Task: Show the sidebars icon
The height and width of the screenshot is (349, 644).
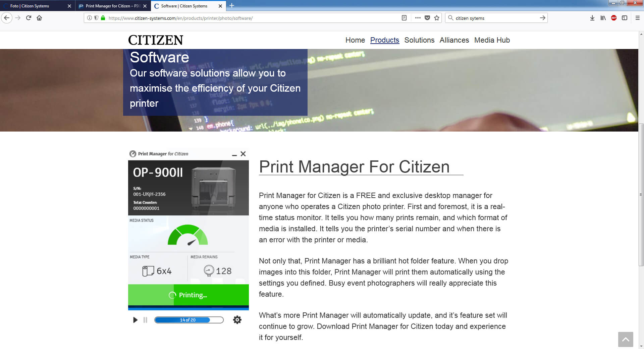Action: (x=625, y=18)
